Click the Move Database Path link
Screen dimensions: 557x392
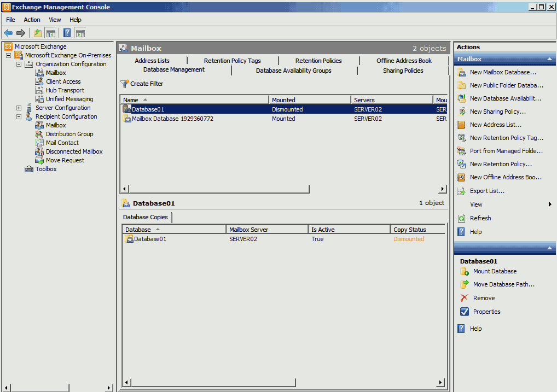(504, 284)
